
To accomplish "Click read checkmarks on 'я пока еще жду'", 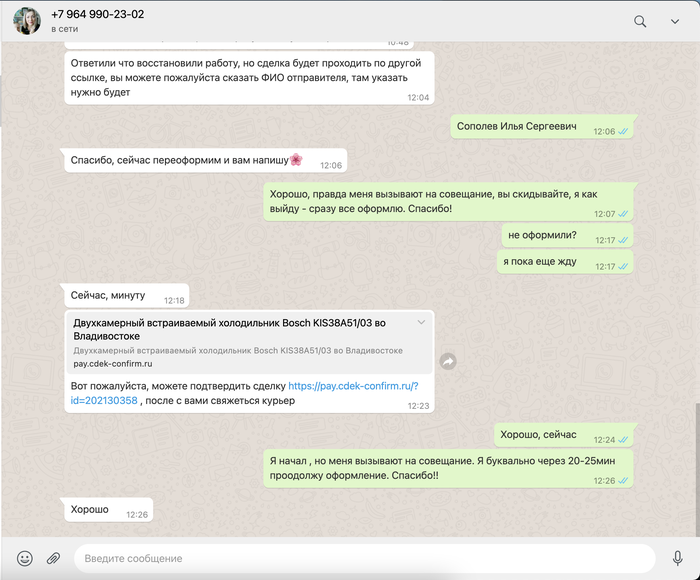I will (x=624, y=267).
